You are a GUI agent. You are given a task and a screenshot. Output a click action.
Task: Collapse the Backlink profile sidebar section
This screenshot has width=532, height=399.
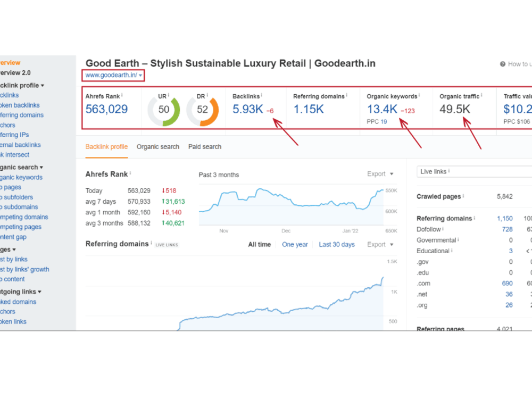[22, 86]
